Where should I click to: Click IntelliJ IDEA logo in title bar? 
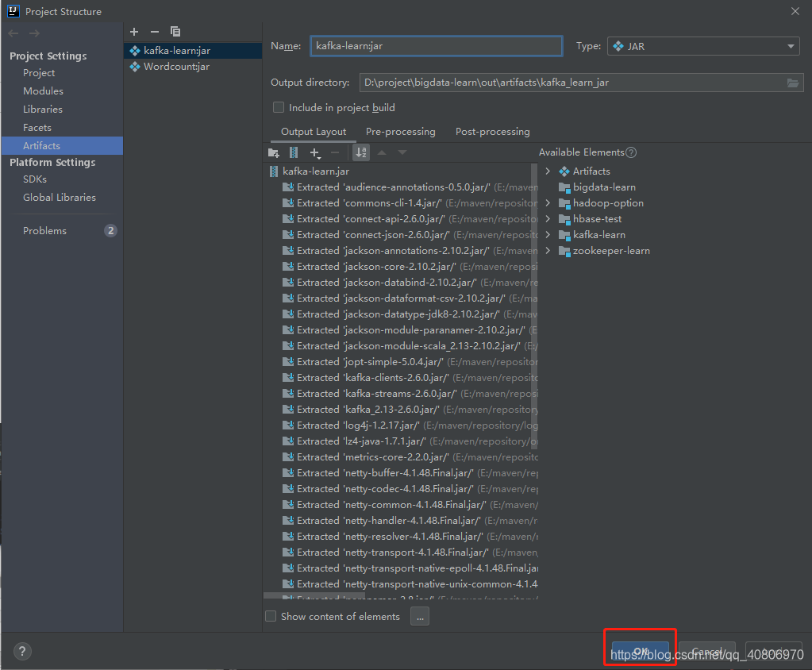(13, 11)
